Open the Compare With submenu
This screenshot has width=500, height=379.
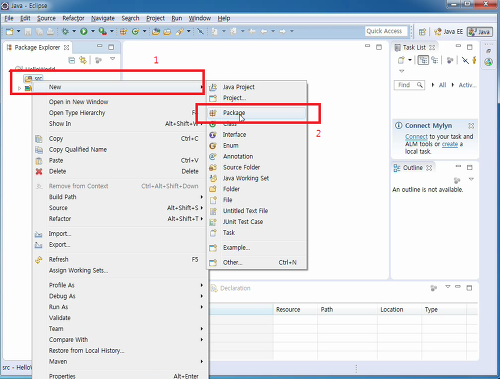(120, 340)
